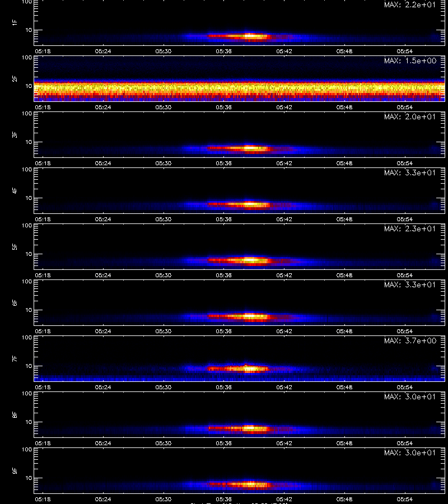Click the 6F panel axis label
The image size is (448, 504).
tap(15, 302)
